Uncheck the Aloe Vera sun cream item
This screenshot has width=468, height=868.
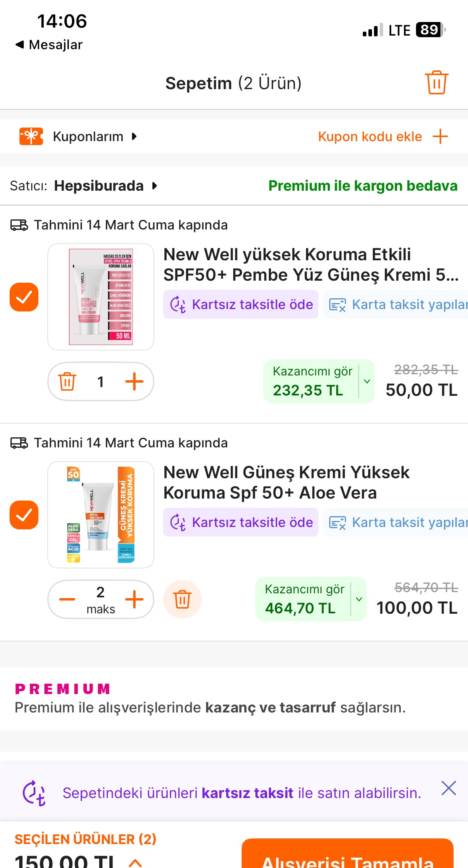(x=24, y=515)
